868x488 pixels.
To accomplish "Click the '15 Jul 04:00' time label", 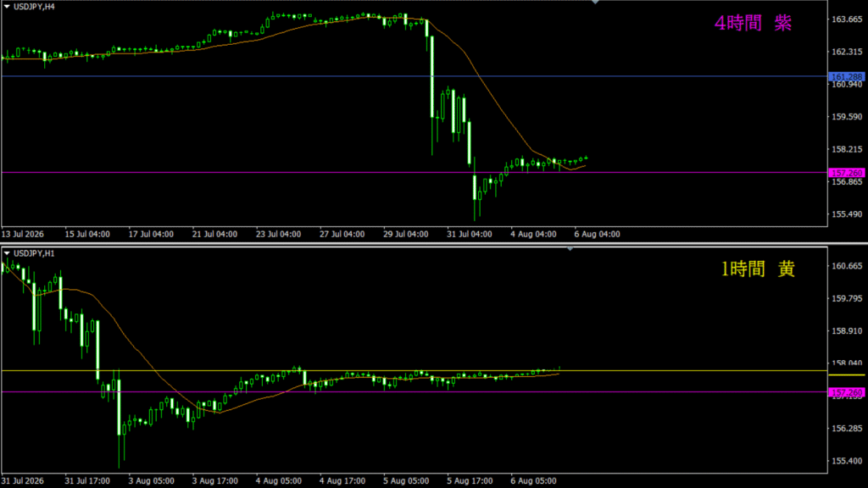I will point(87,235).
